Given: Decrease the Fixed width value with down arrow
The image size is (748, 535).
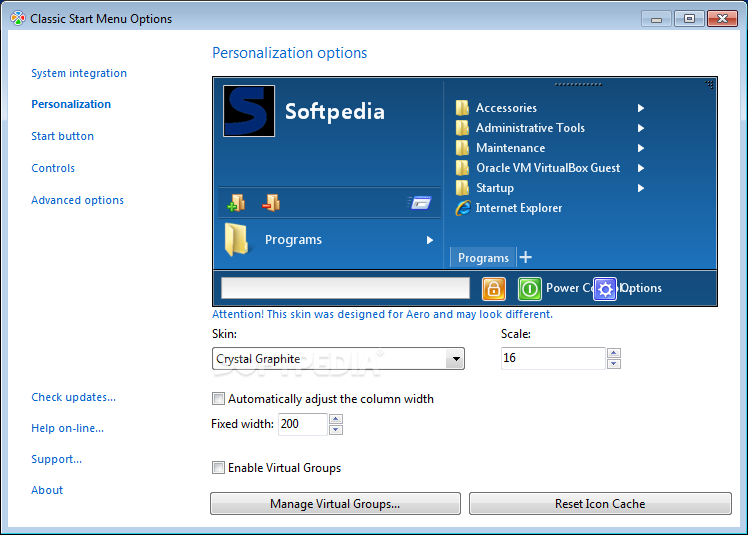Looking at the screenshot, I should point(336,430).
